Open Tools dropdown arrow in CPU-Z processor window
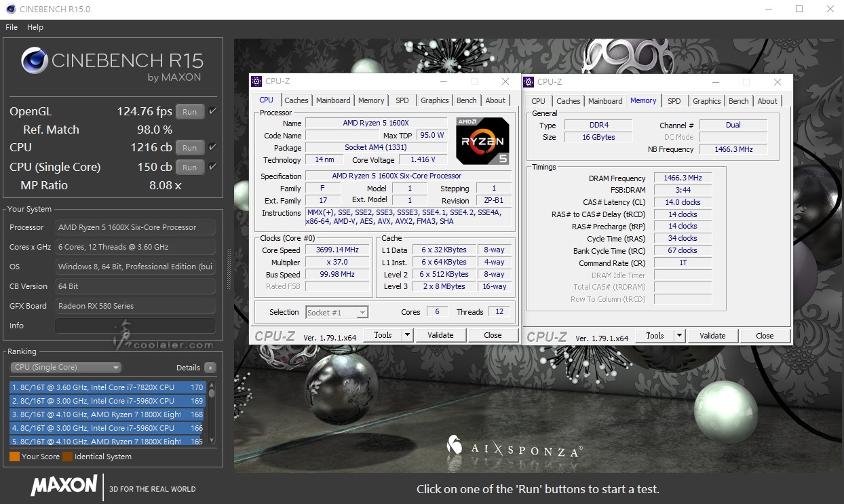This screenshot has width=844, height=504. click(407, 335)
